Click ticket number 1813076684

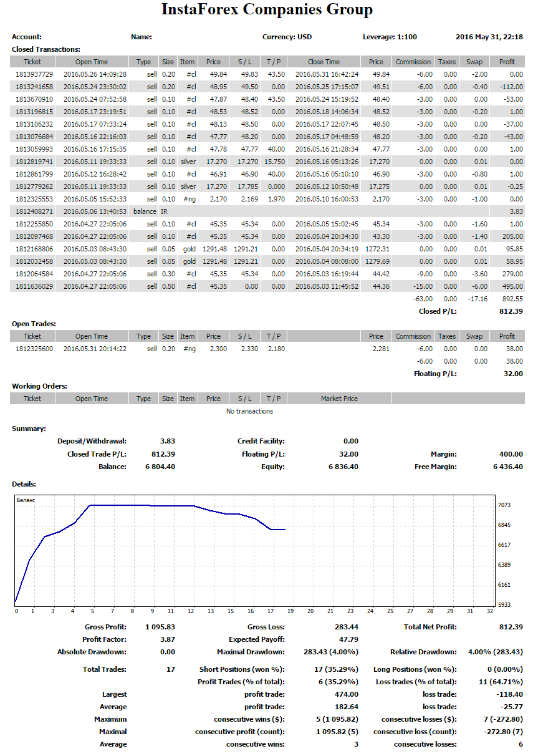(x=34, y=137)
